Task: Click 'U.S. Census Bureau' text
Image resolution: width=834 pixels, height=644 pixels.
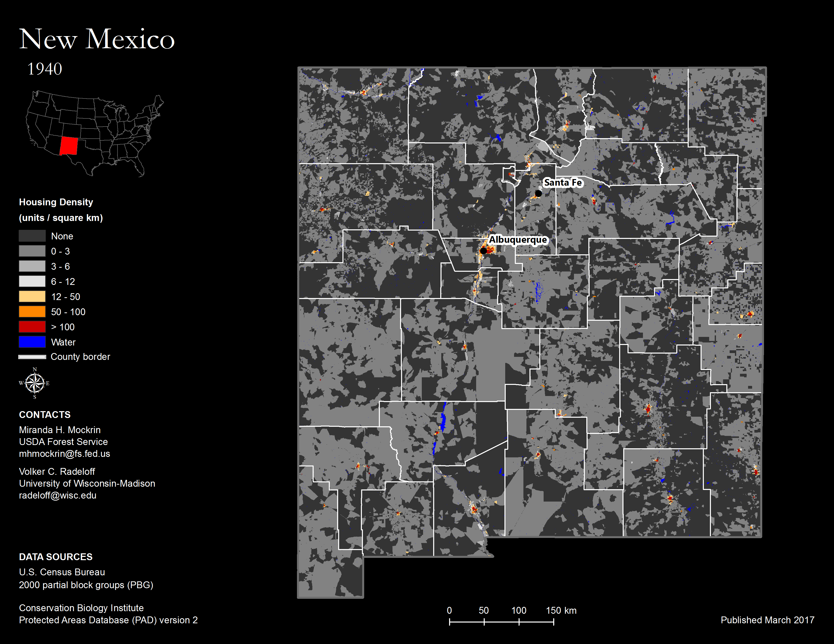Action: [62, 572]
